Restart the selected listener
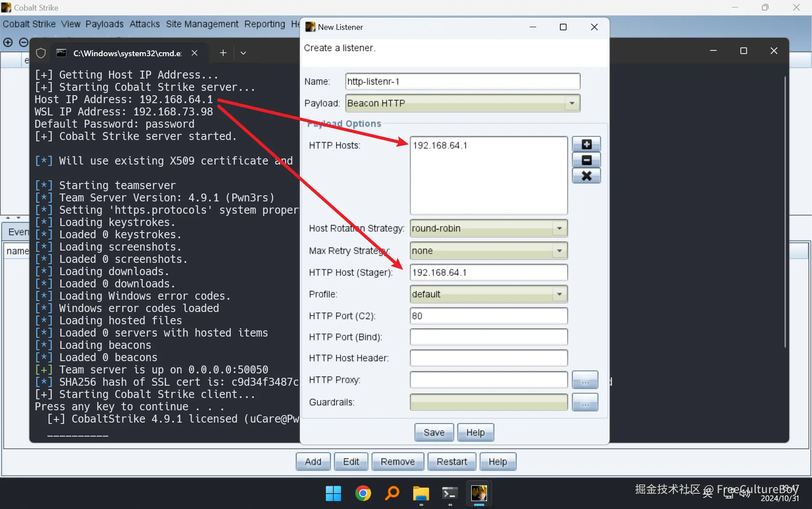 pyautogui.click(x=452, y=462)
